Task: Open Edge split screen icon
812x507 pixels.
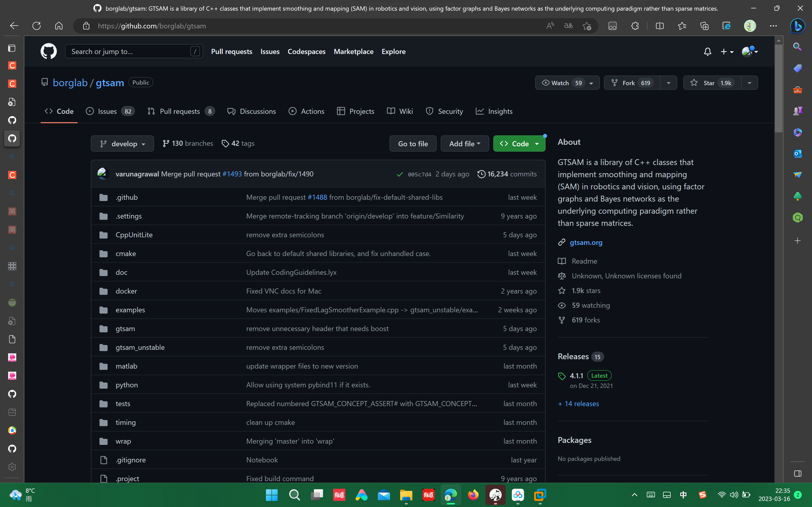Action: [659, 26]
